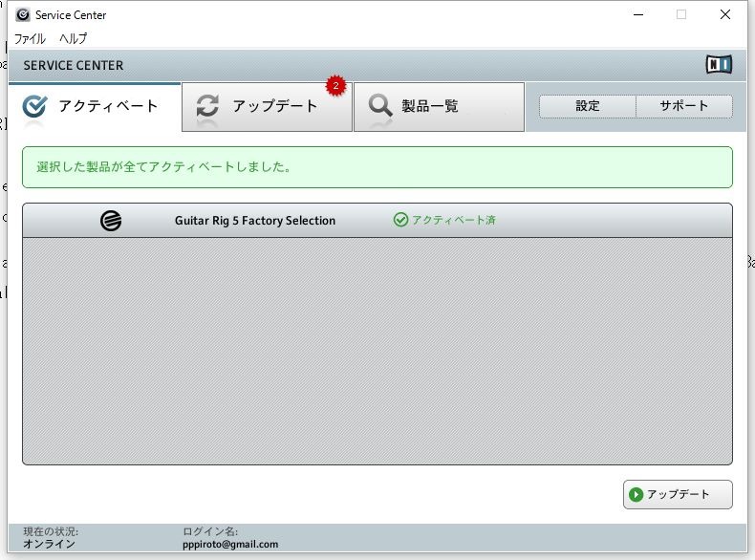Minimize the Service Center window
Screen dimensions: 755x560
pyautogui.click(x=637, y=14)
